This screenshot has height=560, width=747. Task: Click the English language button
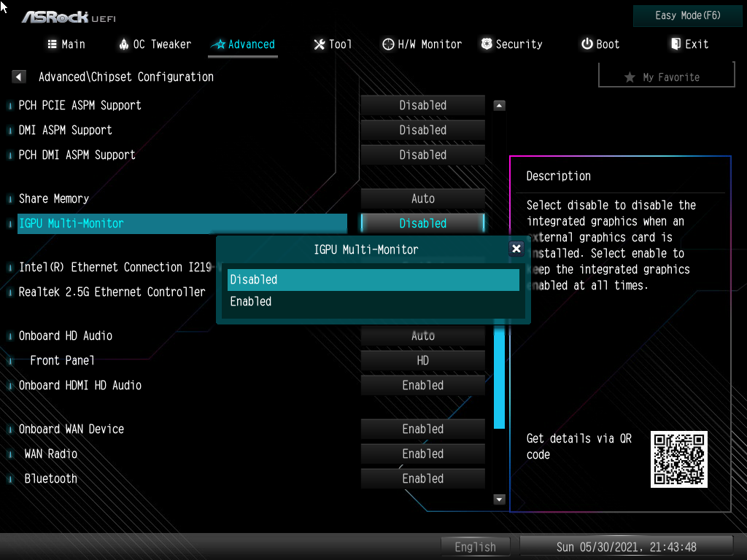point(476,547)
